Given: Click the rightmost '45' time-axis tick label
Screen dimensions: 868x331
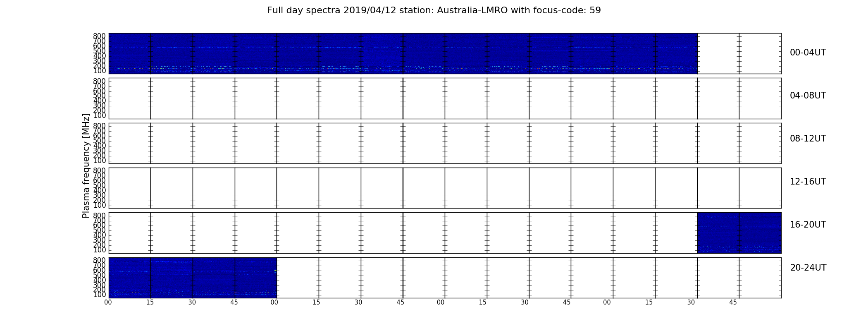Looking at the screenshot, I should click(x=733, y=302).
